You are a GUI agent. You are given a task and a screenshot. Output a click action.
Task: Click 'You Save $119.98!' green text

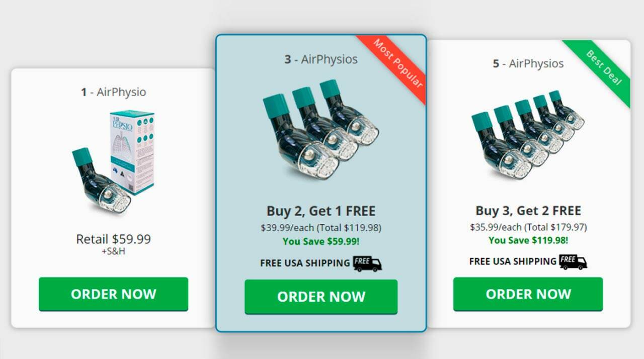pyautogui.click(x=528, y=240)
